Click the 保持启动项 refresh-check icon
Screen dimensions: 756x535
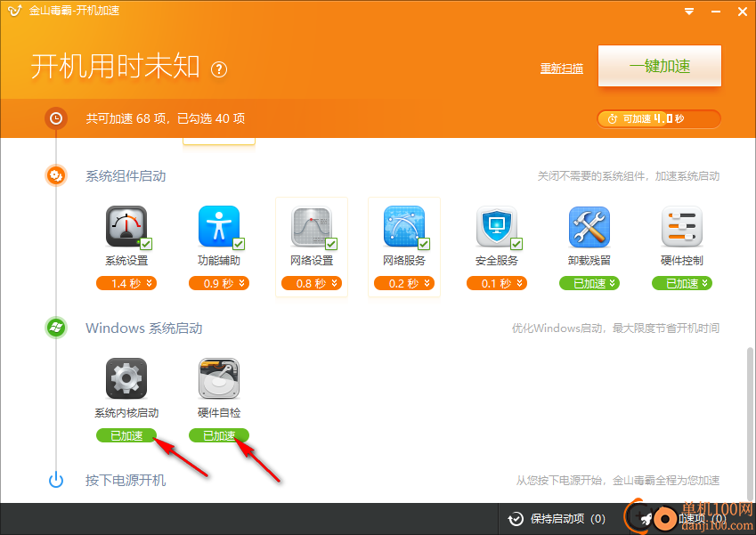(x=516, y=519)
